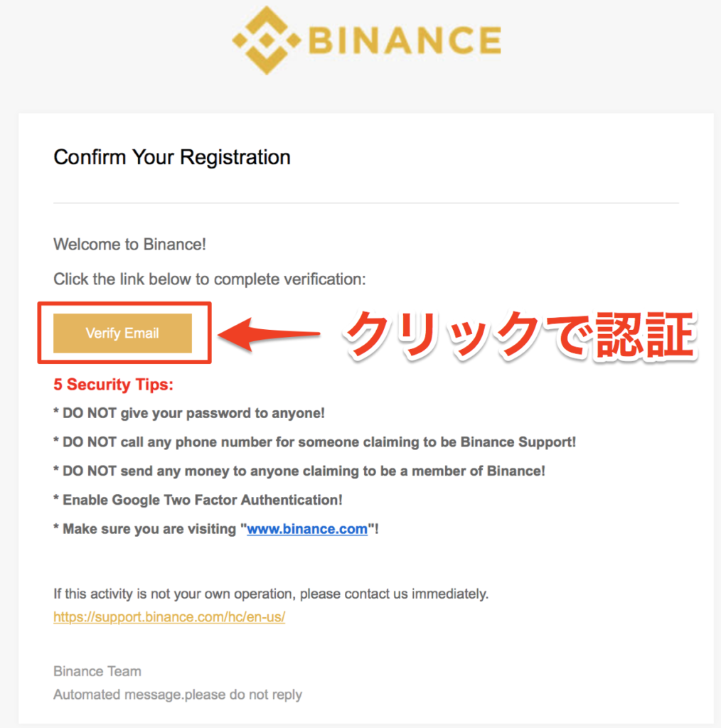Open the www.binance.com link

tap(307, 529)
